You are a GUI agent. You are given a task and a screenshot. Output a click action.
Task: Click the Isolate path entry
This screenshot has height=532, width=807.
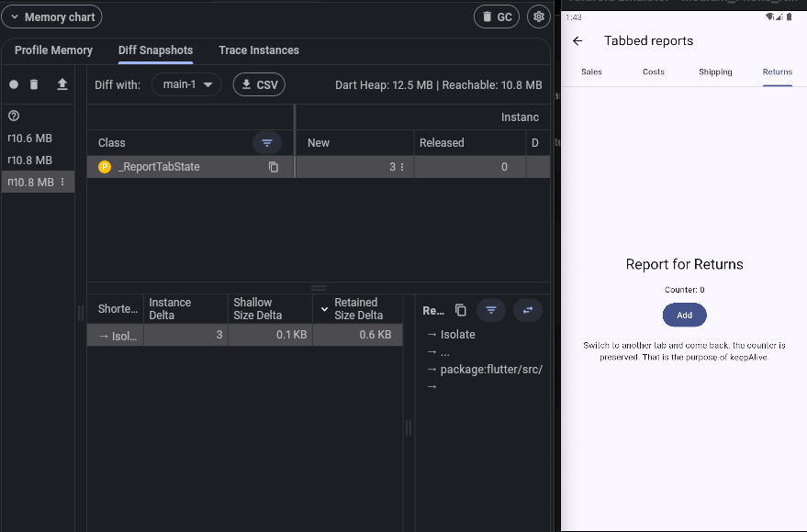click(x=457, y=335)
